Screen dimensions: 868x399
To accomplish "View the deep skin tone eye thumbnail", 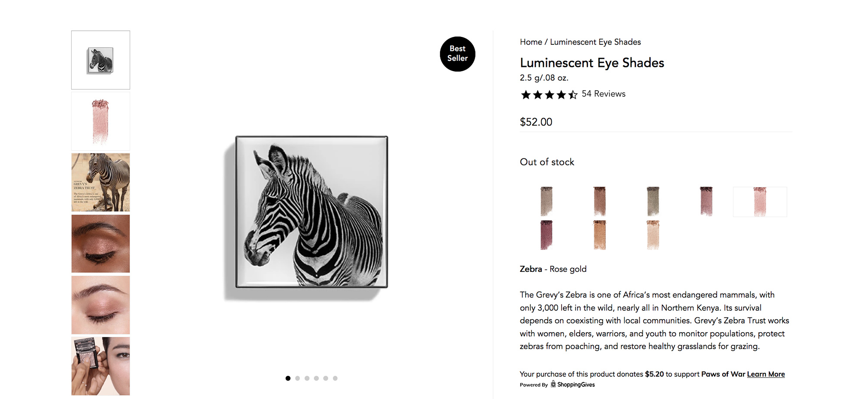I will (101, 244).
